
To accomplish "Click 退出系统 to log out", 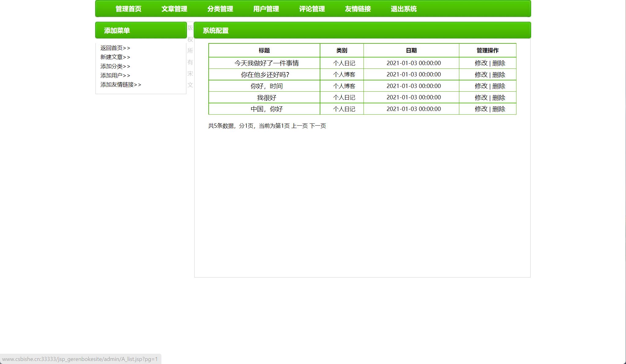I will (x=404, y=9).
